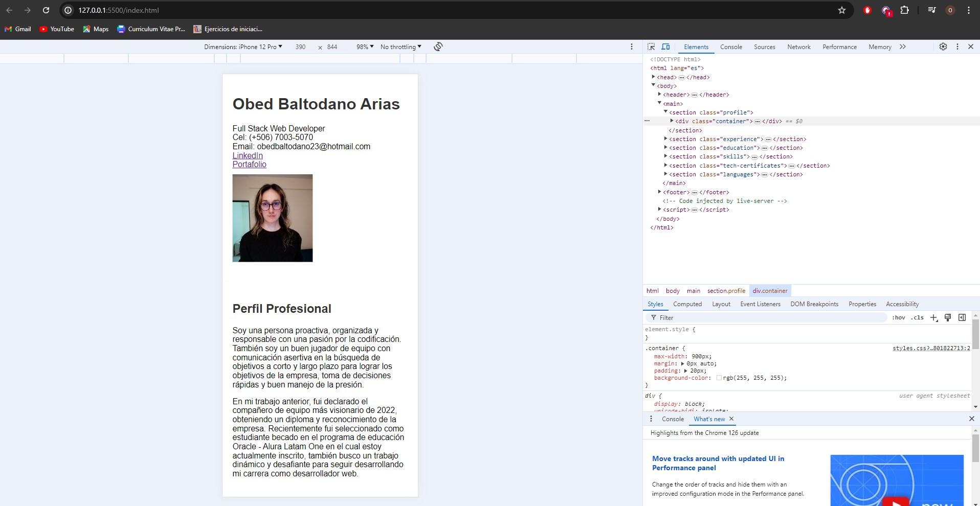The height and width of the screenshot is (506, 980).
Task: Click the profile avatar in Chrome toolbar
Action: point(950,10)
